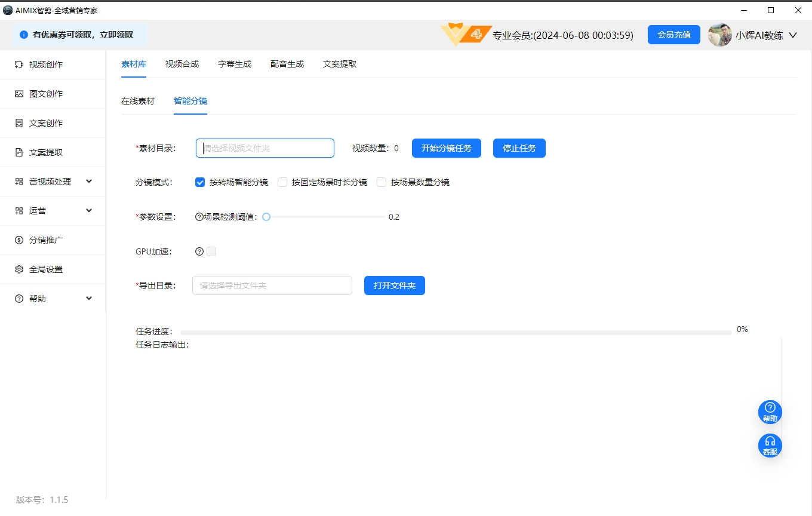Uncheck 按转场智能分镜 checkbox
Viewport: 812px width, 516px height.
tap(200, 182)
